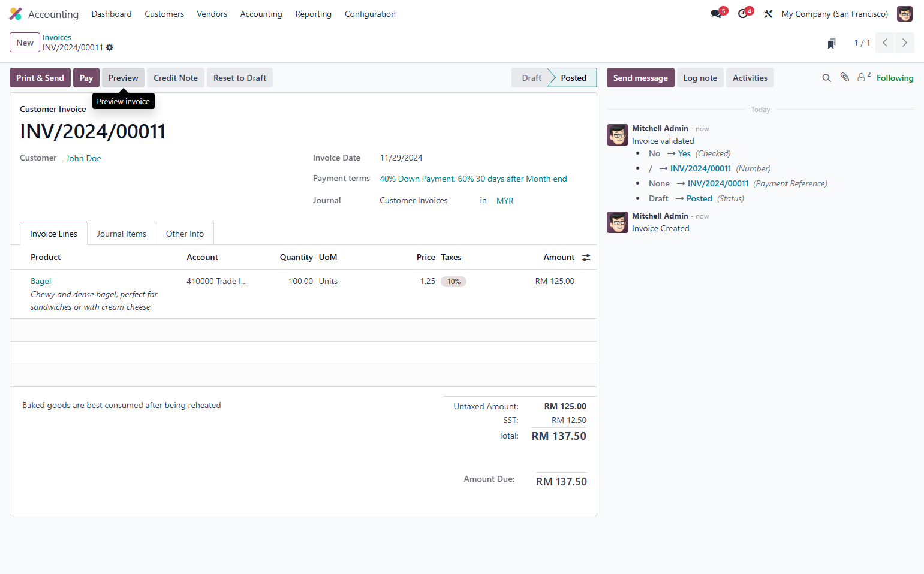The height and width of the screenshot is (574, 924).
Task: Open the Configuration menu
Action: [x=370, y=14]
